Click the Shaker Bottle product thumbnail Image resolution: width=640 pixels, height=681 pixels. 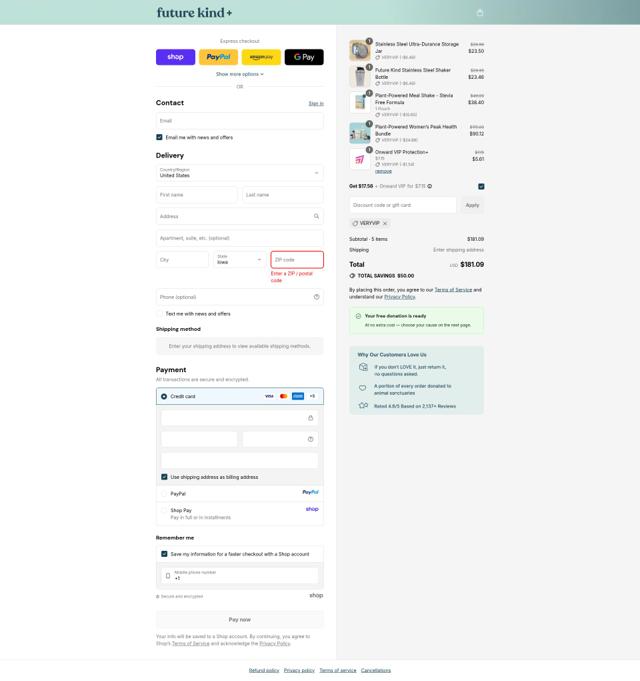[360, 76]
